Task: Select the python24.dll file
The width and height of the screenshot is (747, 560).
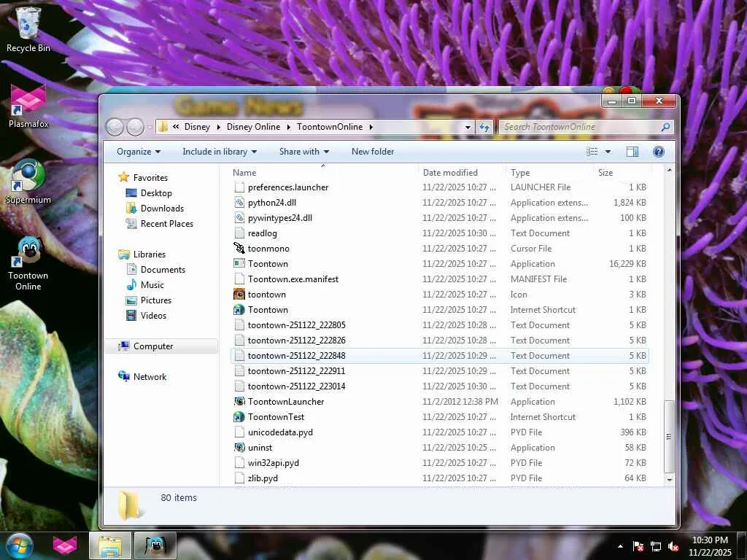Action: click(x=439, y=203)
